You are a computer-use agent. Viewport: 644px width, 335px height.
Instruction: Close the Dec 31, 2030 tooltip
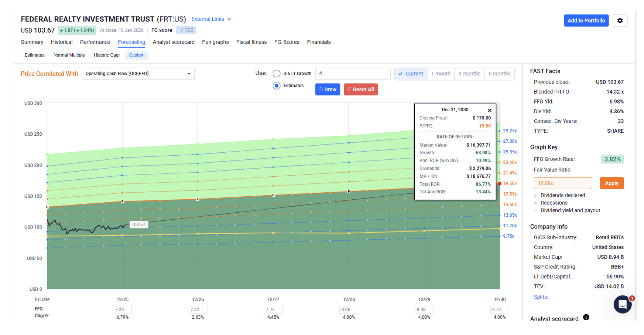[x=489, y=111]
